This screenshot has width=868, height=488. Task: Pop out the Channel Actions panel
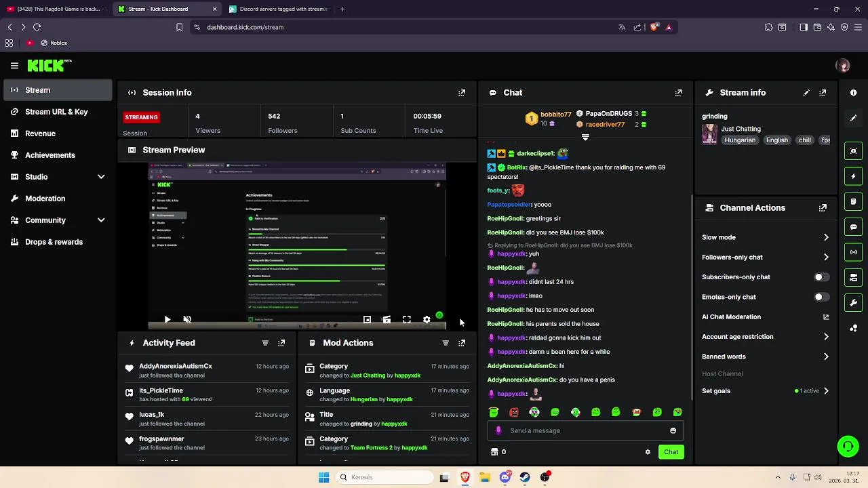click(x=823, y=208)
